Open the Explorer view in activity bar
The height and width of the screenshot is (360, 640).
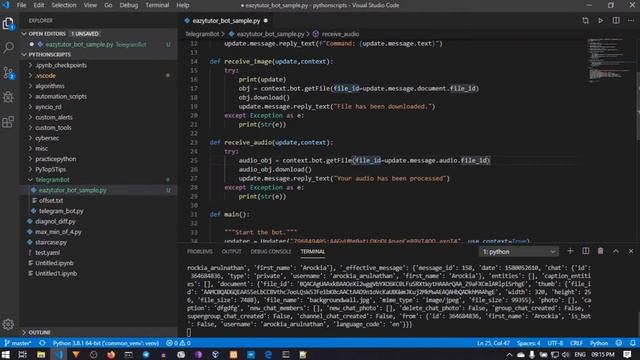coord(8,24)
